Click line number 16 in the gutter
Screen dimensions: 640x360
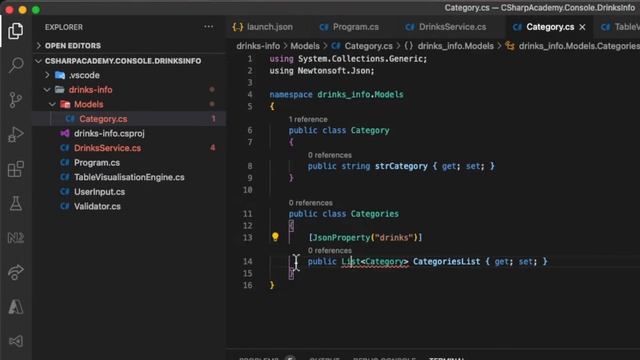(247, 285)
